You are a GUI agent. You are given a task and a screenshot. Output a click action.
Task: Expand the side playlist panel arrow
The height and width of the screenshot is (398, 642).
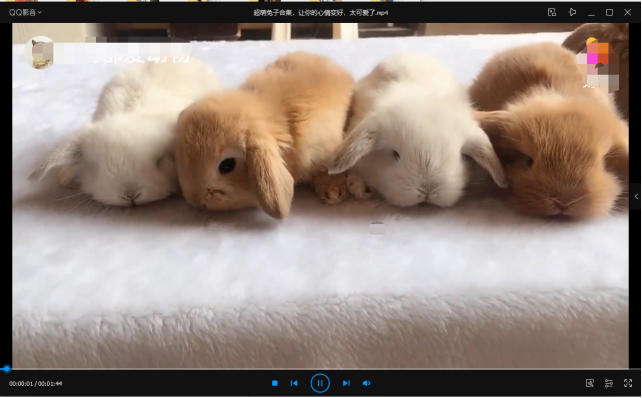click(x=636, y=197)
